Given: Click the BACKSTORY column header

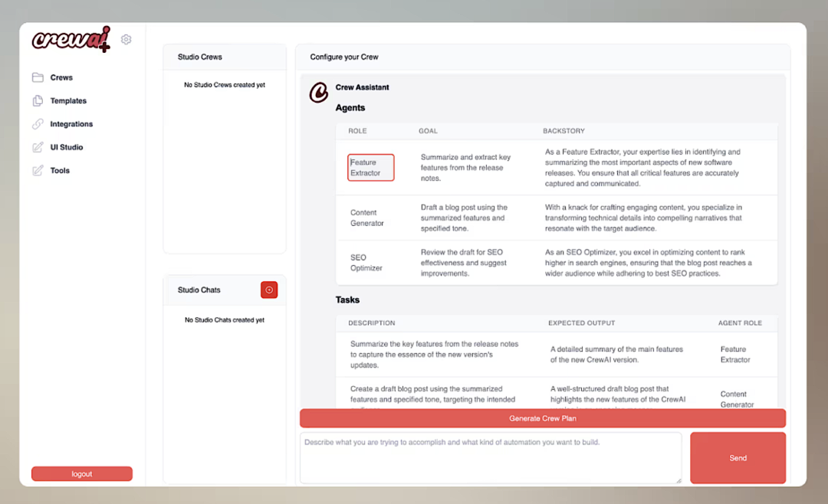Looking at the screenshot, I should (564, 131).
